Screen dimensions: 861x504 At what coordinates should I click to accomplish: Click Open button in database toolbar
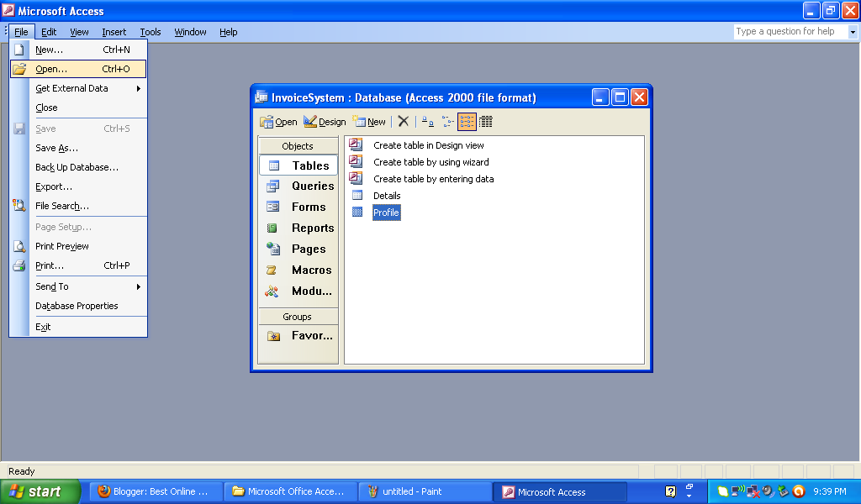278,122
